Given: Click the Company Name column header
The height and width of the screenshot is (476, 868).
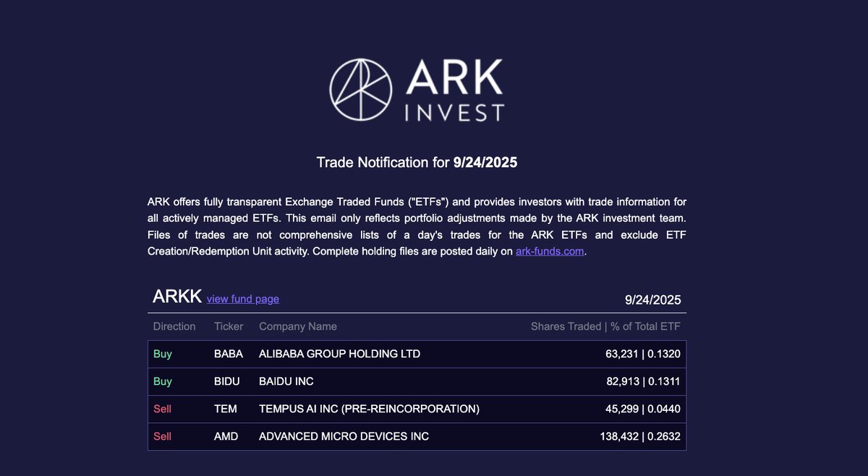Looking at the screenshot, I should coord(297,326).
